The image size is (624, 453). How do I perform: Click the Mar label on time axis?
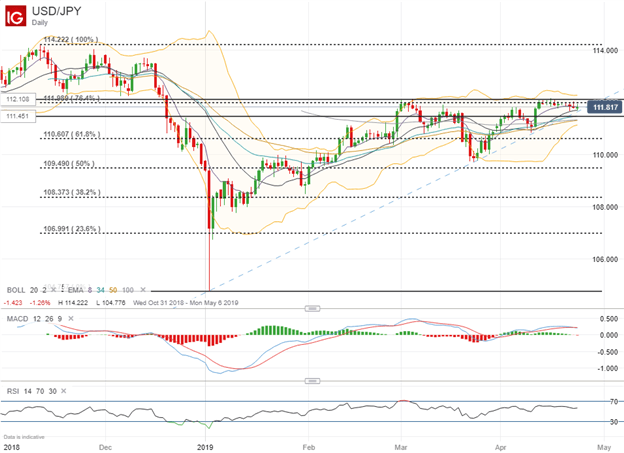[x=401, y=447]
